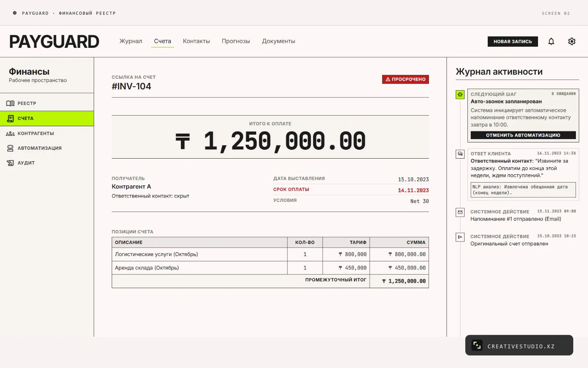Click the NLP анализ note box
Screen dimensions: 588x368
point(523,190)
